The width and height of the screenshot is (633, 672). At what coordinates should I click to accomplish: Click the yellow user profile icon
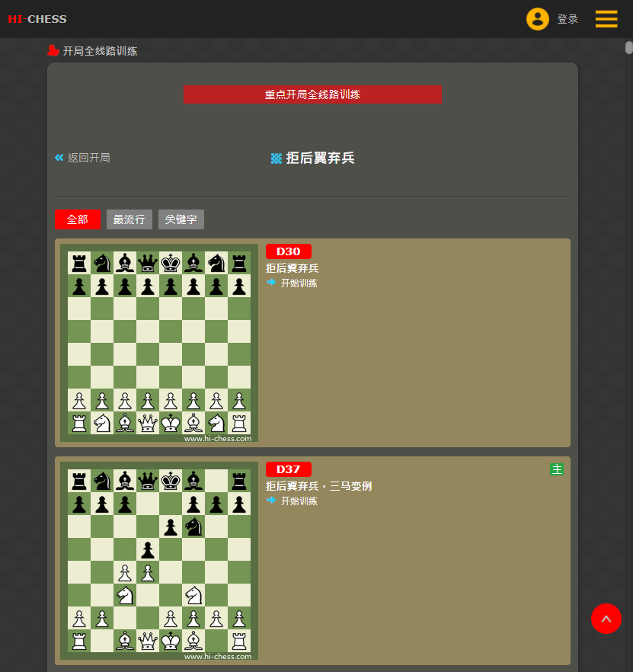pyautogui.click(x=538, y=19)
